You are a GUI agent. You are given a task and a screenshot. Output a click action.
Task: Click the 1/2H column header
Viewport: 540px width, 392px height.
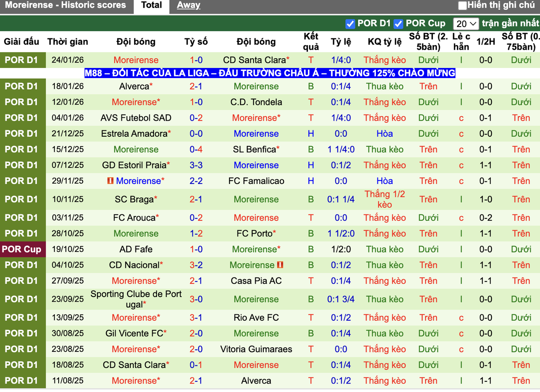tap(486, 41)
